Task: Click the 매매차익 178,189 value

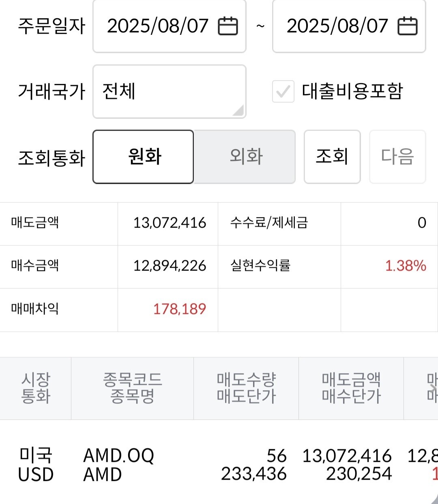Action: [180, 309]
